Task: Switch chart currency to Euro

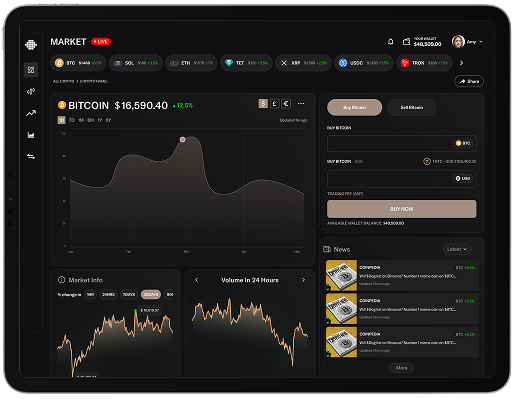Action: coord(286,104)
